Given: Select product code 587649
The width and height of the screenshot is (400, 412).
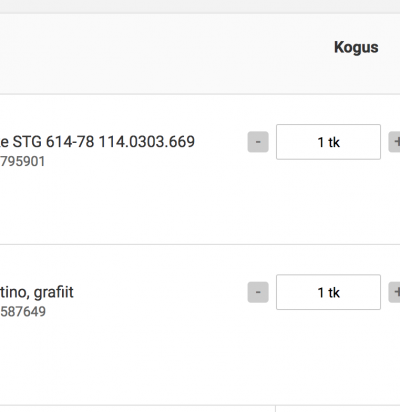Looking at the screenshot, I should [23, 312].
